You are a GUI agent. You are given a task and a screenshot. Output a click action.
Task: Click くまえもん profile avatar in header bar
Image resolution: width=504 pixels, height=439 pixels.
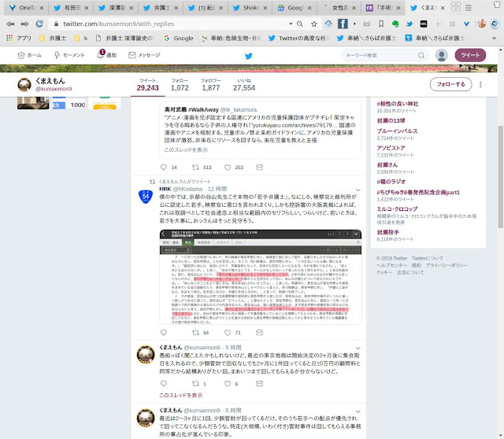point(24,85)
